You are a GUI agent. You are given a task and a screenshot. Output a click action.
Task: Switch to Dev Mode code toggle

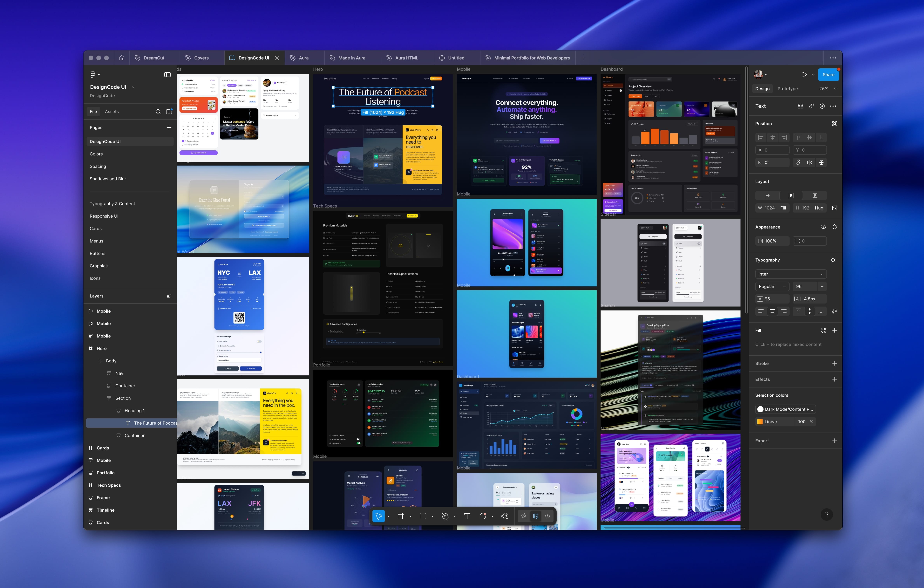point(547,516)
